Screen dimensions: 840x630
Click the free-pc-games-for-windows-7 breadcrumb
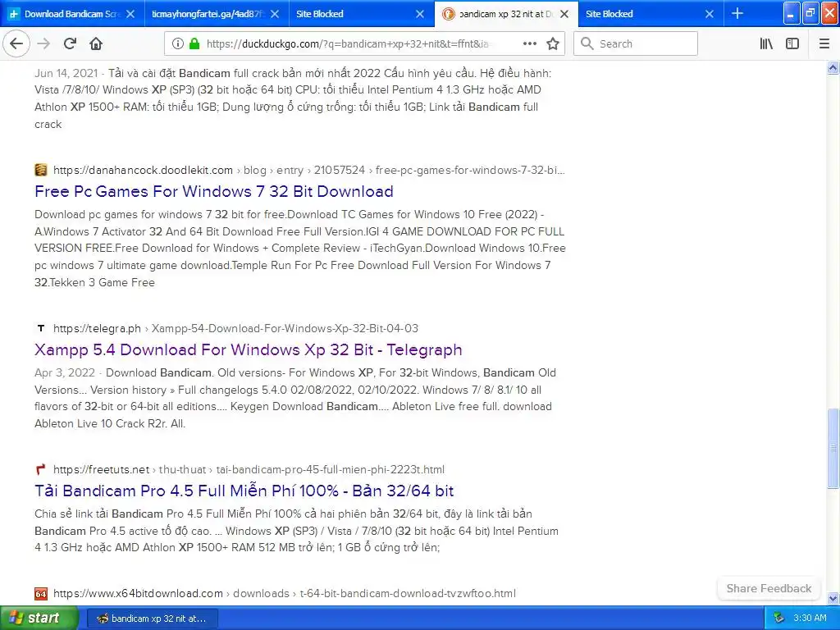(x=470, y=170)
